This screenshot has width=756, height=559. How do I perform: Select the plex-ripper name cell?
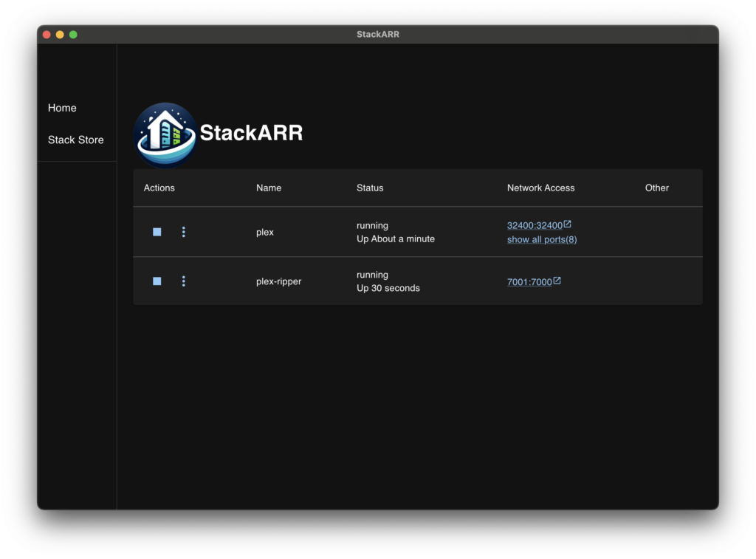[x=278, y=281]
